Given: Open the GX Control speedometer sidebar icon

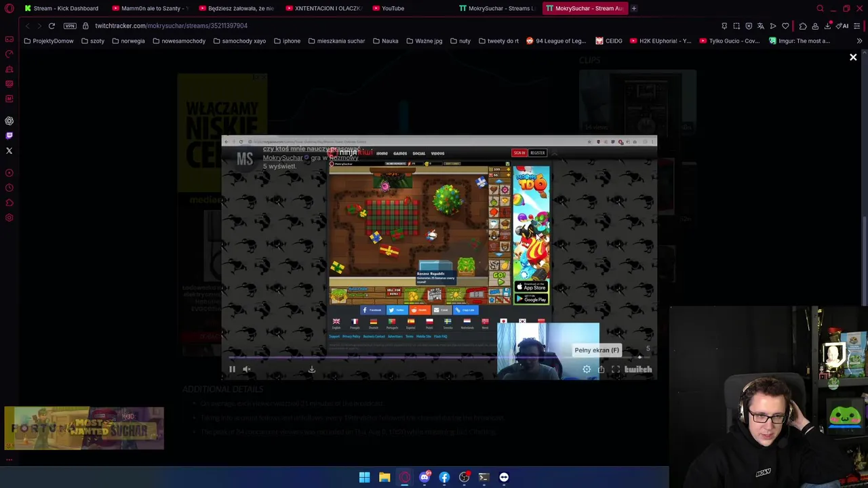Looking at the screenshot, I should (9, 54).
